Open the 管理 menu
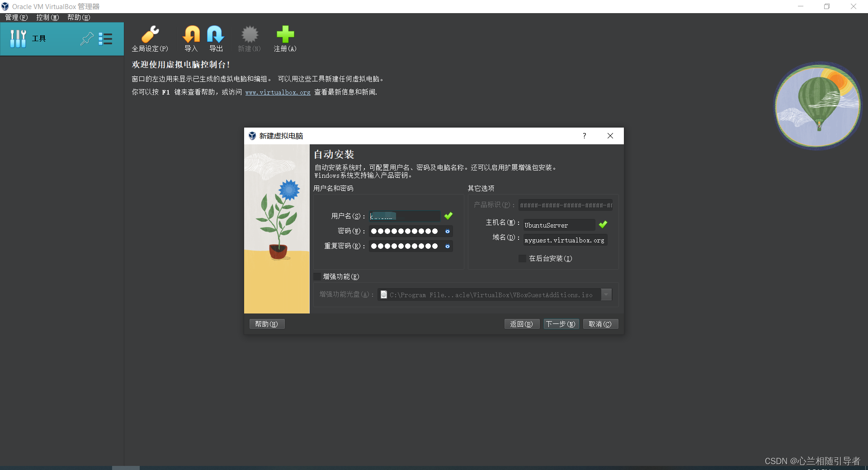The height and width of the screenshot is (470, 868). [16, 17]
